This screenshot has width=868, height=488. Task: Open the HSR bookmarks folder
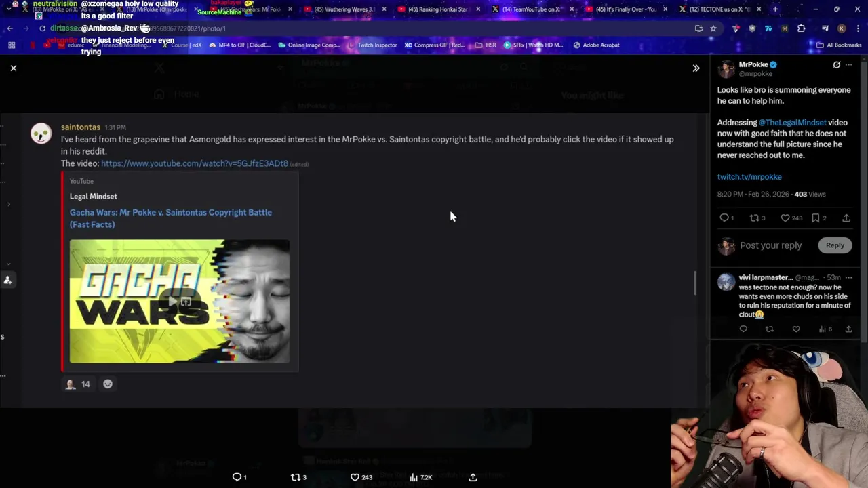click(485, 45)
